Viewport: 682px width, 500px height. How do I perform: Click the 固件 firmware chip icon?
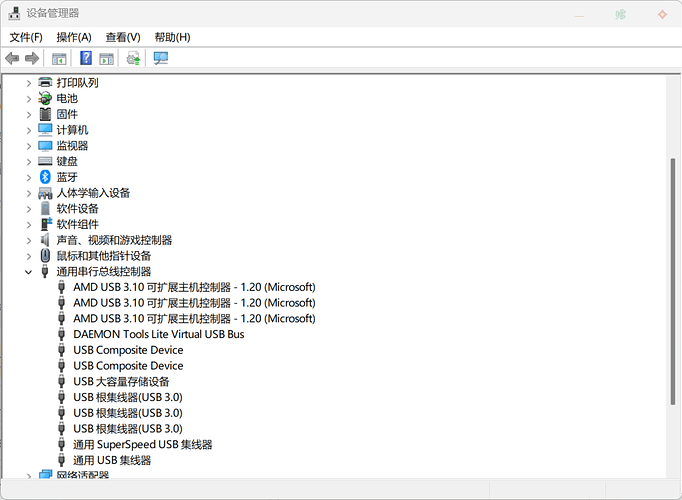coord(45,114)
